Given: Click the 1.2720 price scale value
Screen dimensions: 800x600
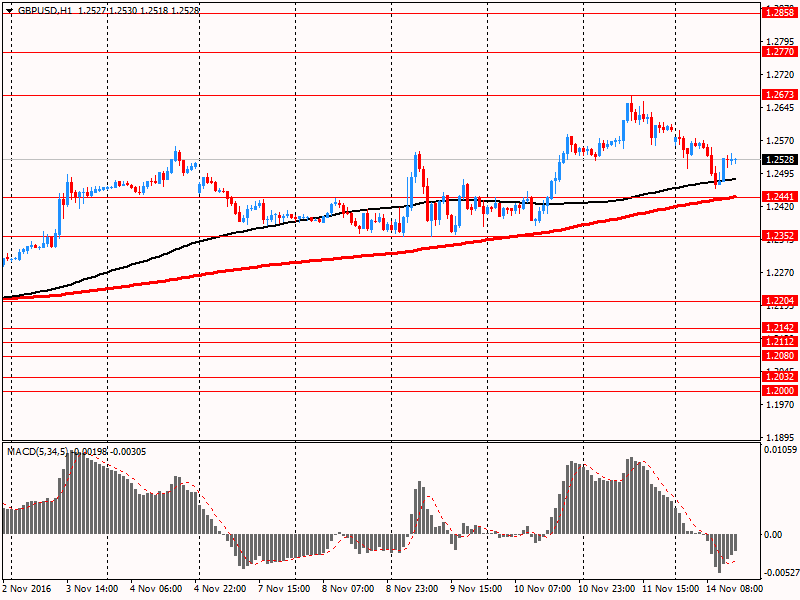Looking at the screenshot, I should tap(780, 74).
